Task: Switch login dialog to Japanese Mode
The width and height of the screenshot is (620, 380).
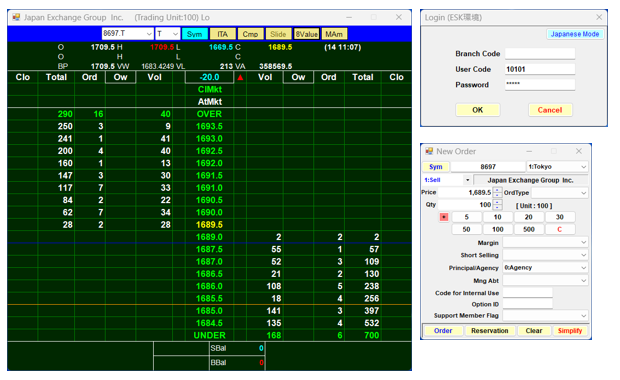Action: click(575, 34)
